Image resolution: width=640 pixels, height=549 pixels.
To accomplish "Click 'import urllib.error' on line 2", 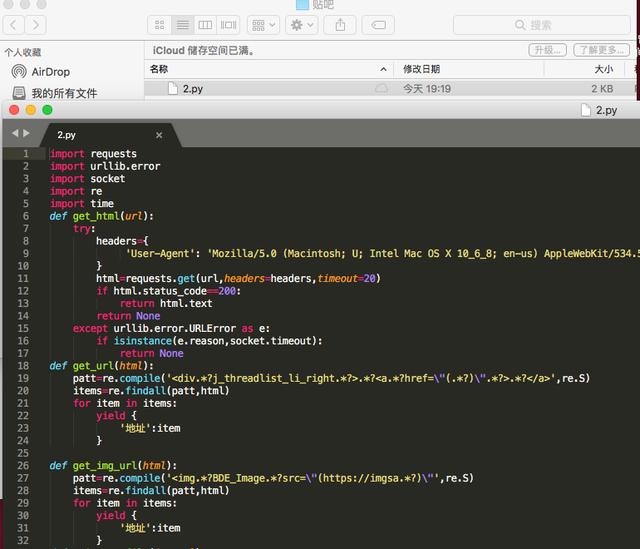I will (x=105, y=167).
